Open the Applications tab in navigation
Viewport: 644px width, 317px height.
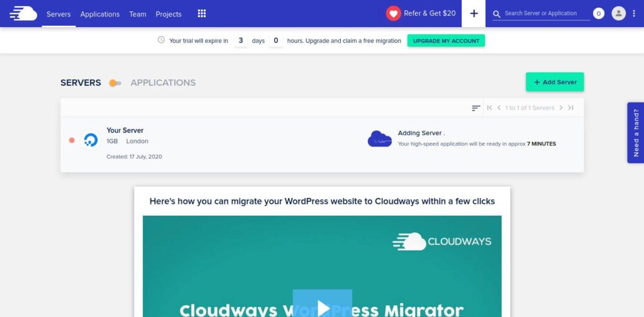[x=100, y=14]
